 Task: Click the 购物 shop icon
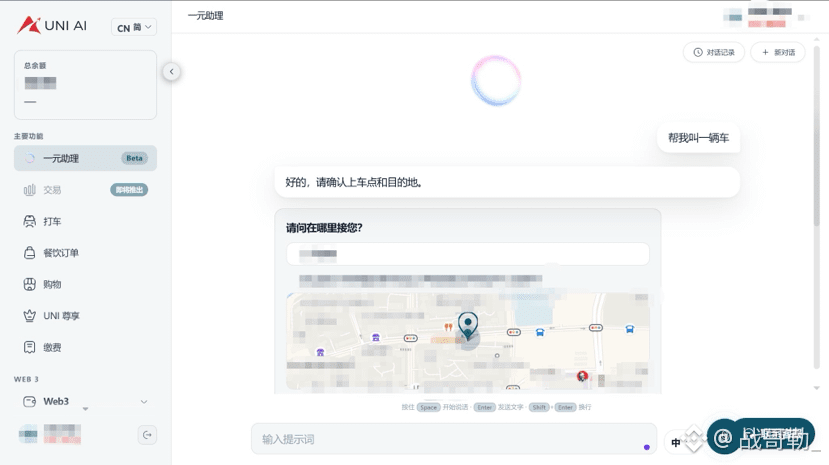30,284
